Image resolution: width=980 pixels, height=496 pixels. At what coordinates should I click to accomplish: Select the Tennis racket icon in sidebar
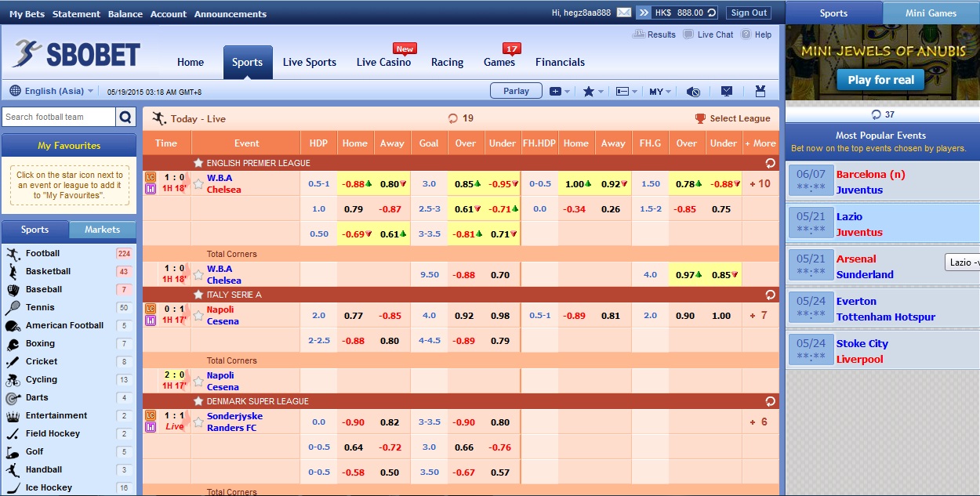click(x=13, y=307)
